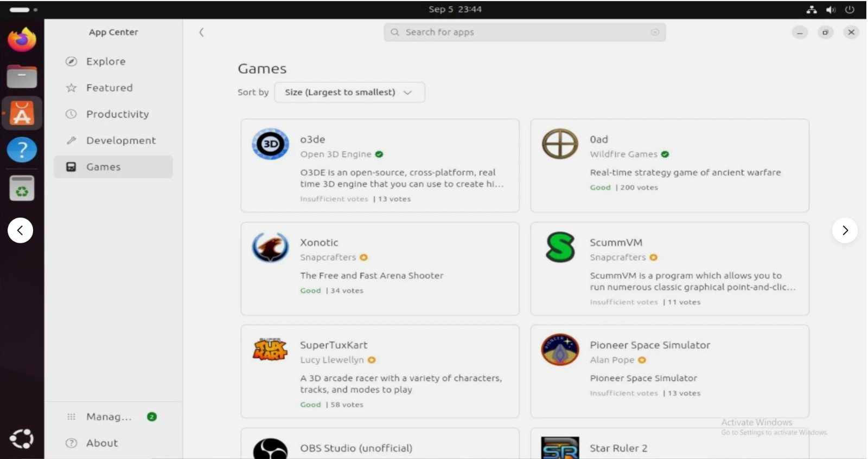
Task: Select the Productivity category
Action: pyautogui.click(x=113, y=114)
